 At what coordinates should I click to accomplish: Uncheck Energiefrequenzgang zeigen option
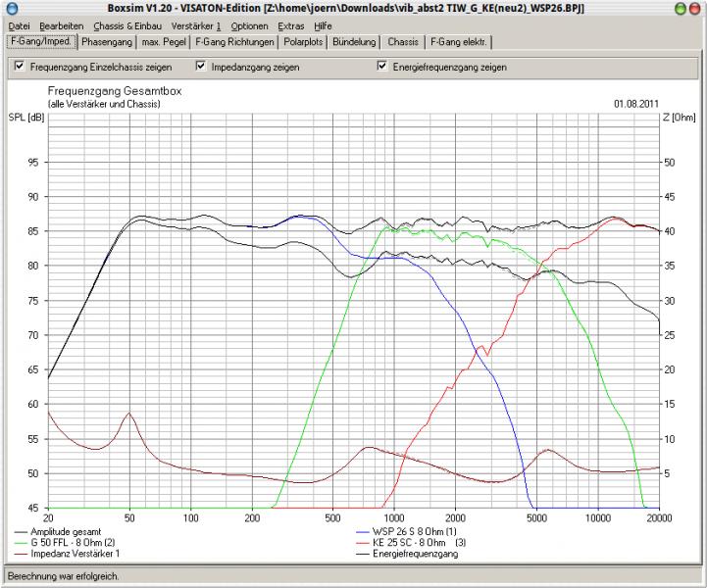pyautogui.click(x=382, y=67)
